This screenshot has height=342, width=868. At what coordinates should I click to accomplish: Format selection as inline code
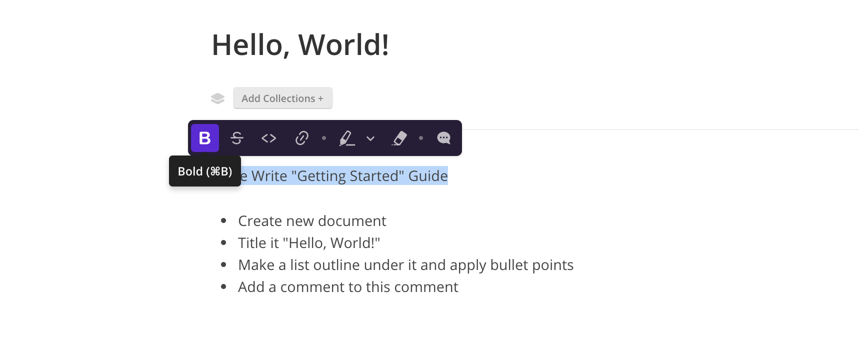point(269,138)
